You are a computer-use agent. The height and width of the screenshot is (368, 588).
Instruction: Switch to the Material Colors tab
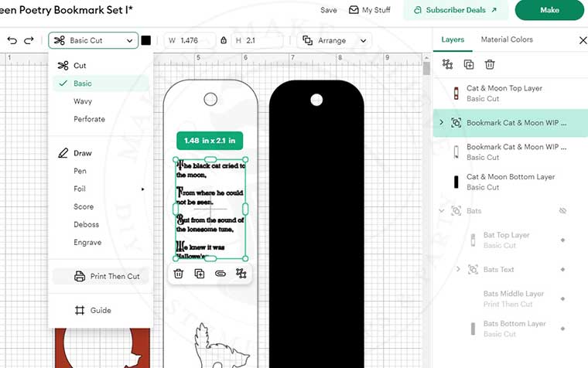pyautogui.click(x=506, y=39)
